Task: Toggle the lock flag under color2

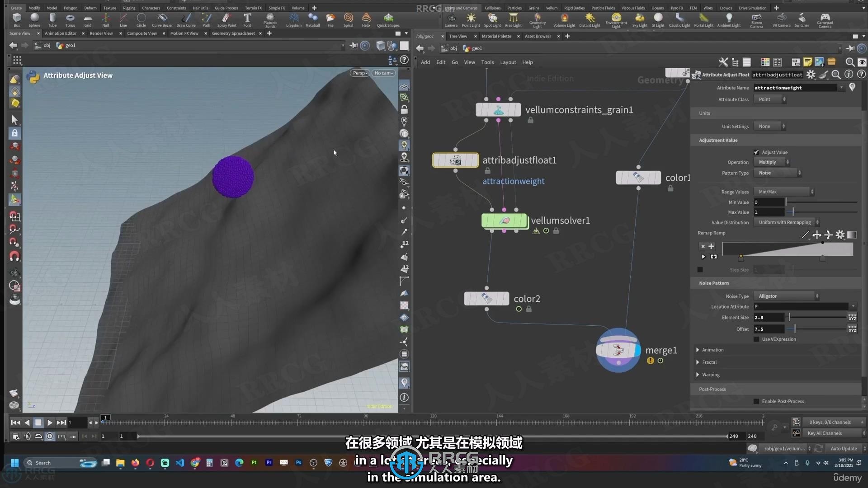Action: [528, 309]
